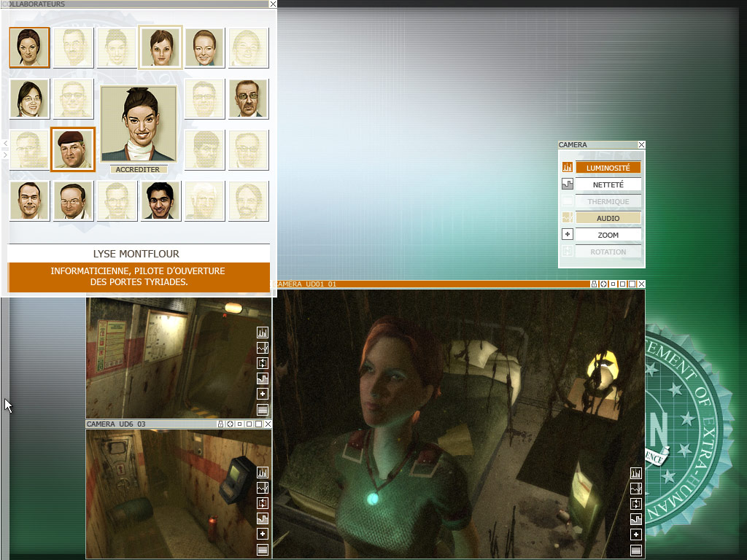Select the collaborator wearing a red beret
747x560 pixels.
pos(73,149)
